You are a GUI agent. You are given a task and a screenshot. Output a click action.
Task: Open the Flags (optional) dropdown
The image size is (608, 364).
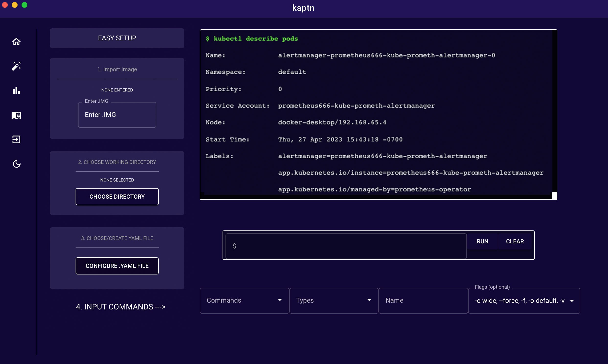tap(524, 300)
